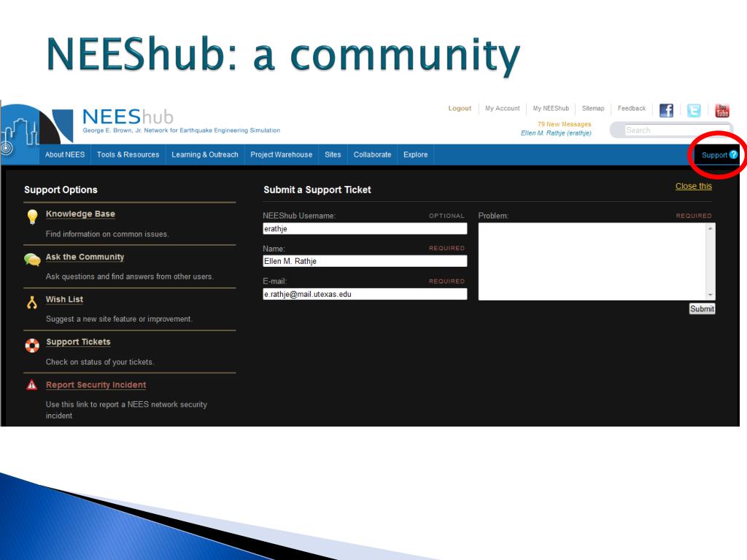
Task: Click the Wish List wishbone icon
Action: coord(32,303)
